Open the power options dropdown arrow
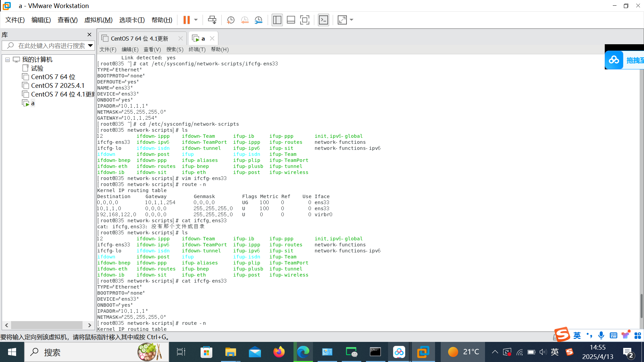The width and height of the screenshot is (644, 362). [196, 20]
